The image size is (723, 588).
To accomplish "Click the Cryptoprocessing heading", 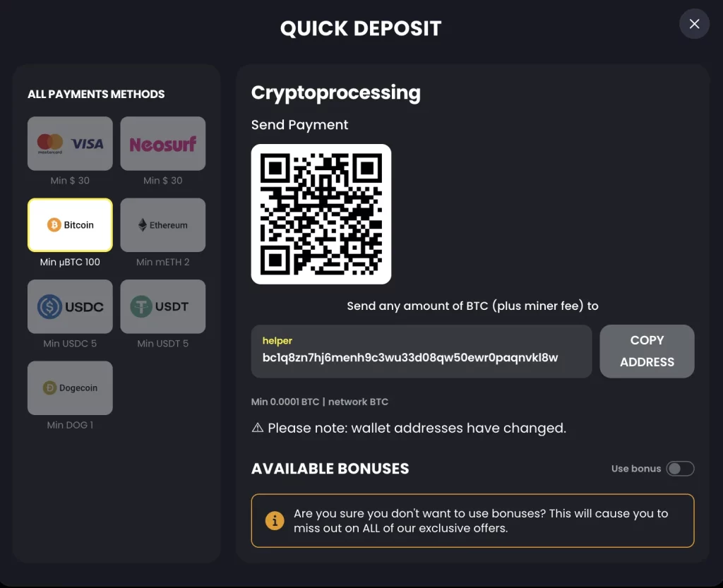I will coord(336,92).
